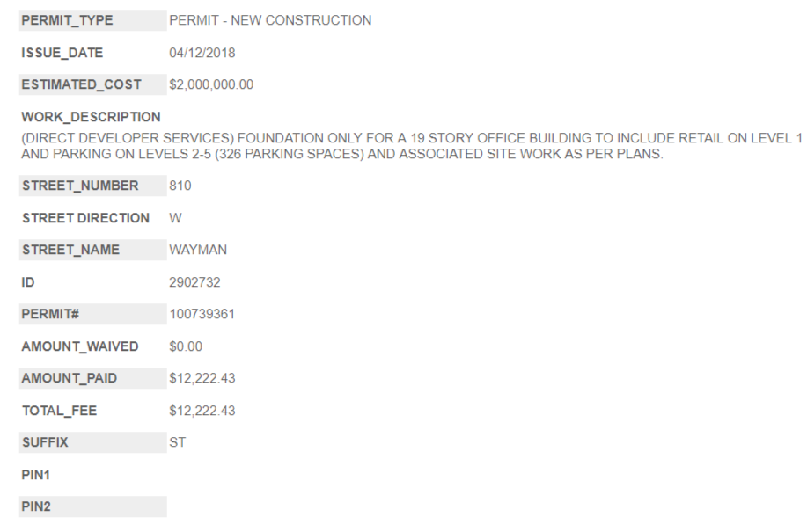807x532 pixels.
Task: Select the WAYMAN street name value
Action: tap(197, 250)
